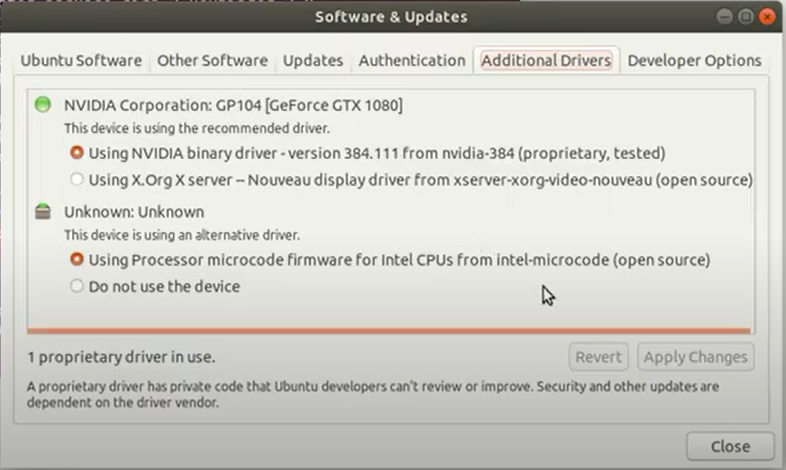Maximize the Software & Updates window
The image size is (786, 470).
pos(746,17)
